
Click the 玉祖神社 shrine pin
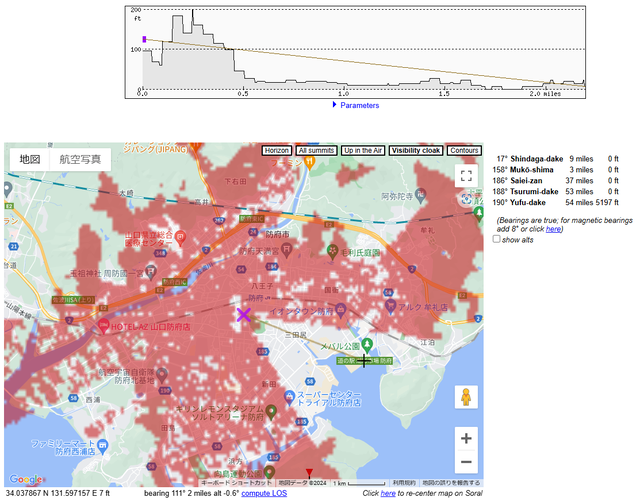(151, 272)
